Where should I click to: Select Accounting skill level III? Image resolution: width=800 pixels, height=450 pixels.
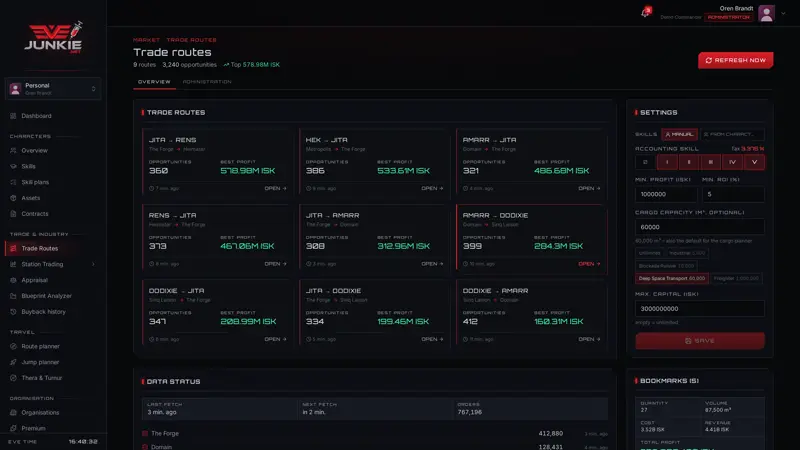pos(711,162)
